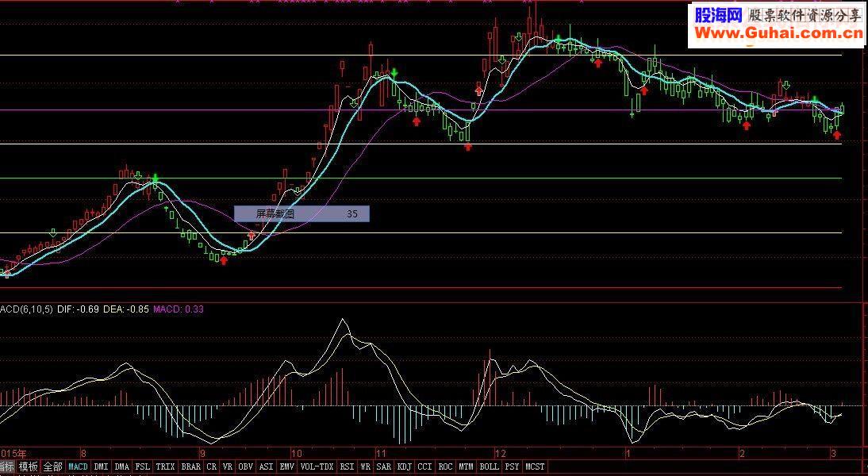Select the MACD indicator tab
Screen dimensions: 868x476
click(78, 466)
